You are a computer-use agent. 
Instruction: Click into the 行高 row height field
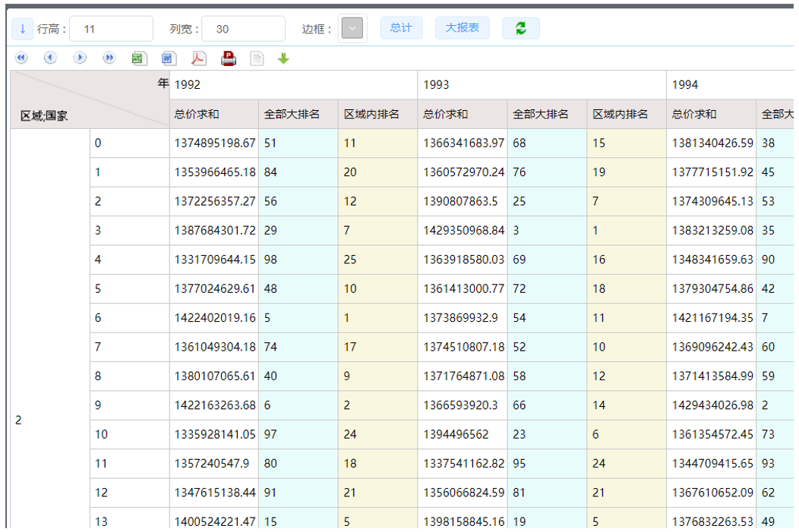pos(111,29)
